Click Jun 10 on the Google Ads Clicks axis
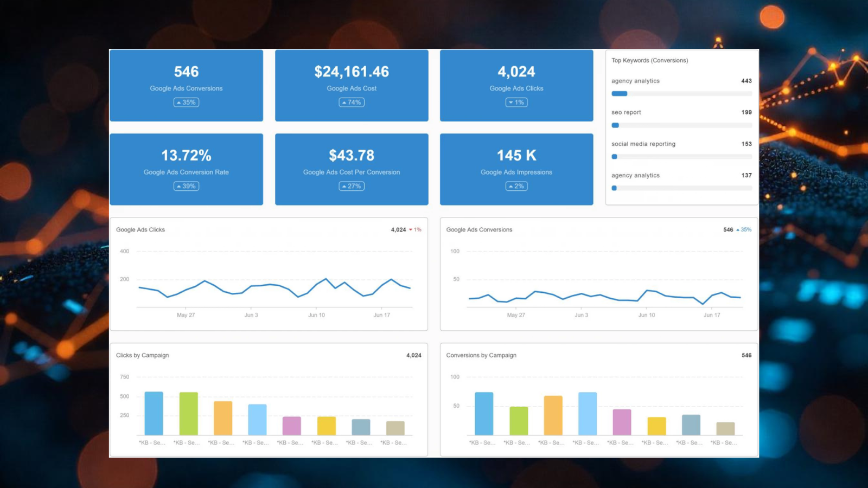 (x=316, y=315)
